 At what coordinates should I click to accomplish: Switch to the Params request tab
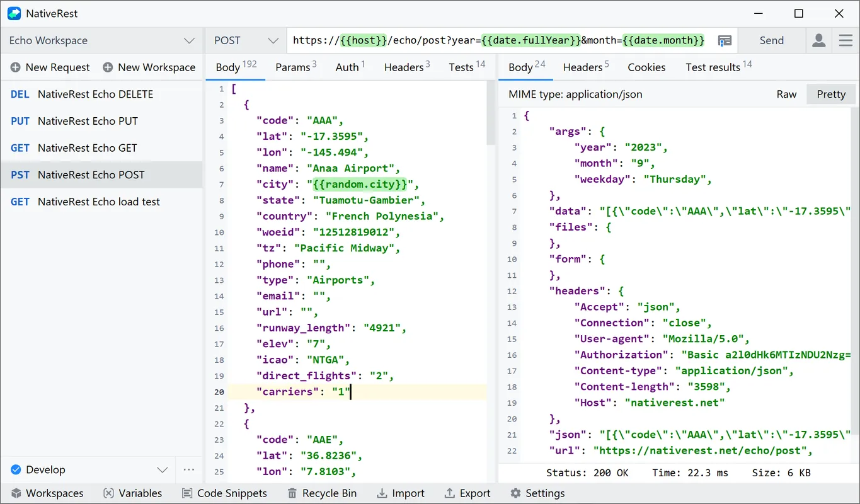293,67
